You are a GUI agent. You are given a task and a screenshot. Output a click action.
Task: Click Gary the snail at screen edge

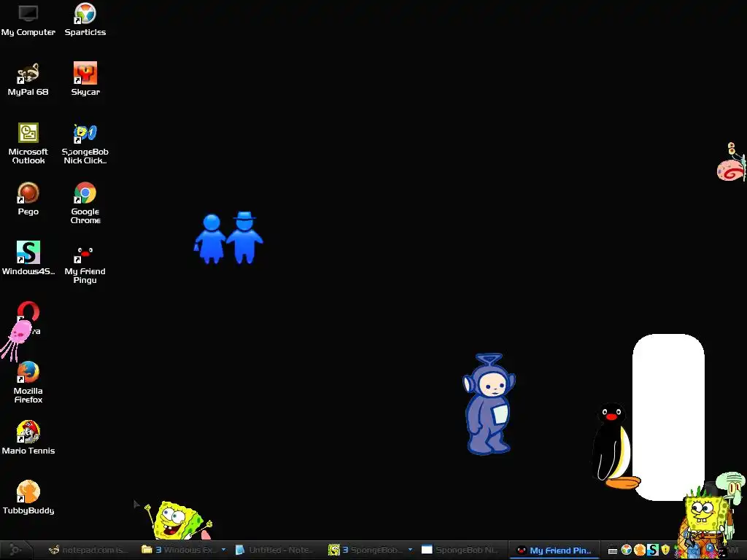click(732, 162)
